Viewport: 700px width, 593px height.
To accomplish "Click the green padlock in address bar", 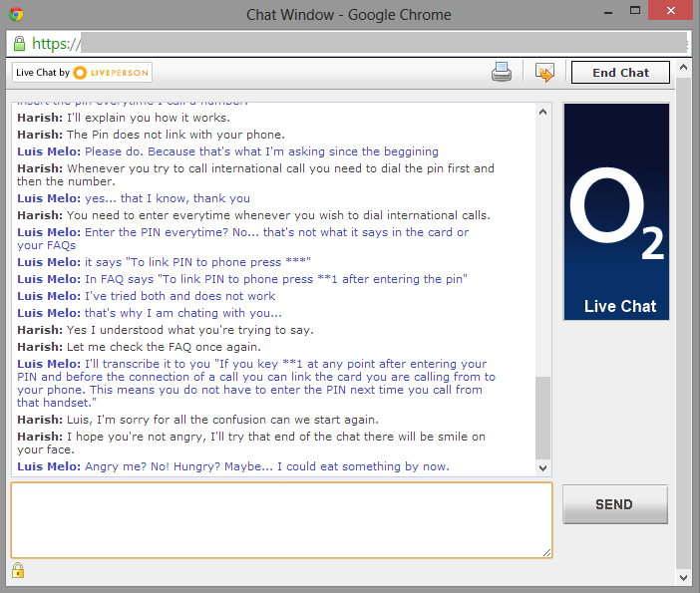I will tap(19, 43).
